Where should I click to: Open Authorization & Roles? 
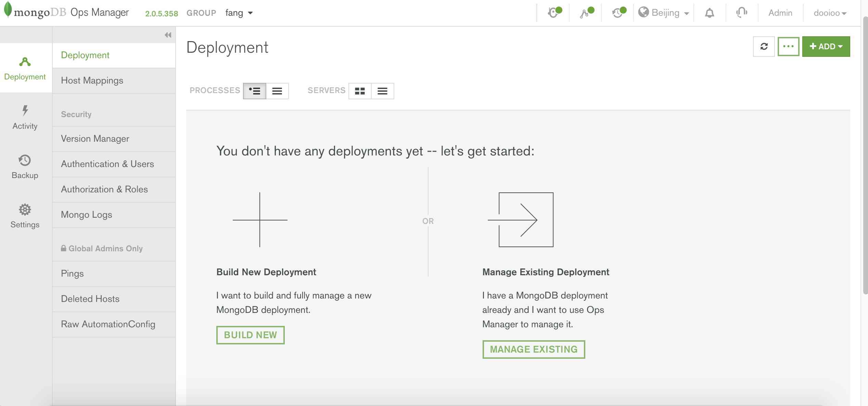click(x=114, y=189)
